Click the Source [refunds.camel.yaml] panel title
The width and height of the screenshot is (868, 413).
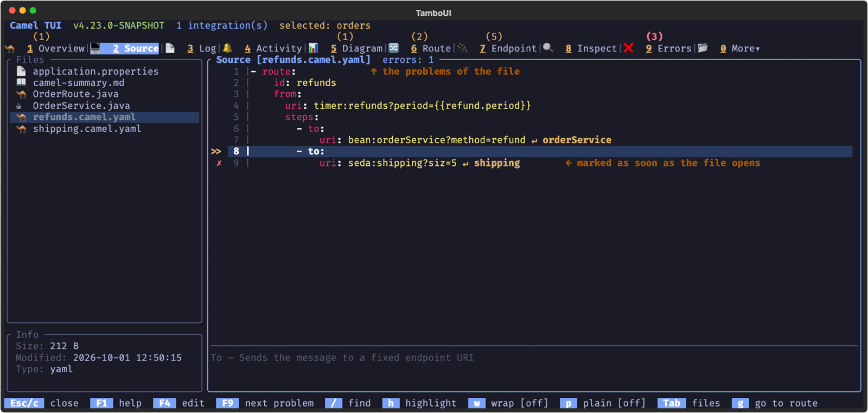[x=293, y=60]
